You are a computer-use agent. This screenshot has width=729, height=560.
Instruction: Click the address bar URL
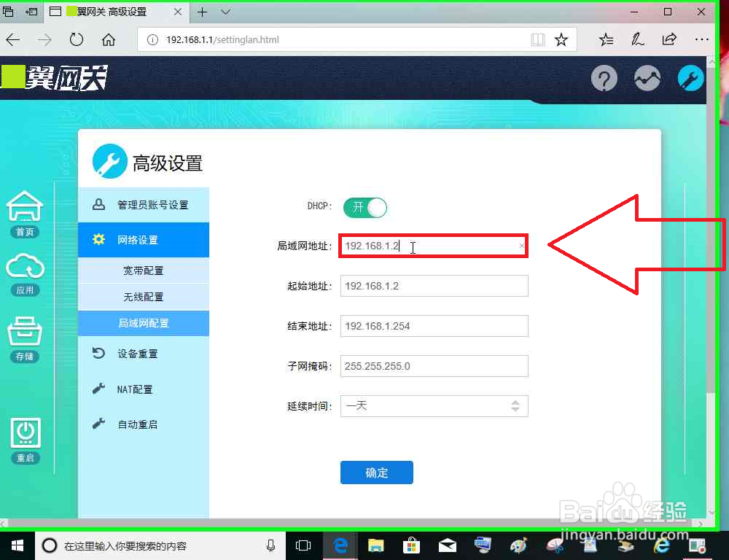point(222,40)
